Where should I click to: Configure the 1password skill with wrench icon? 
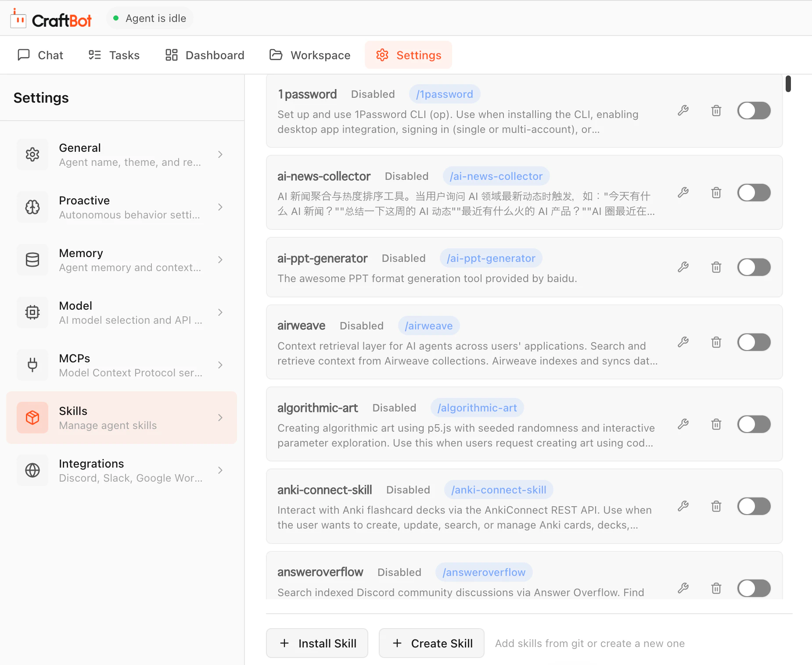click(683, 111)
